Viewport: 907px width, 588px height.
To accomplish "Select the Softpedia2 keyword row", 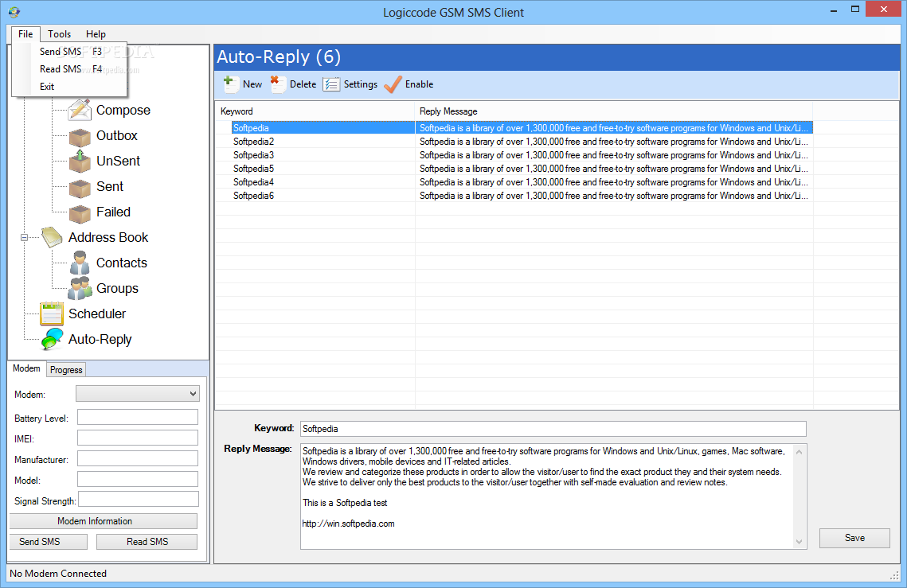I will pos(514,142).
